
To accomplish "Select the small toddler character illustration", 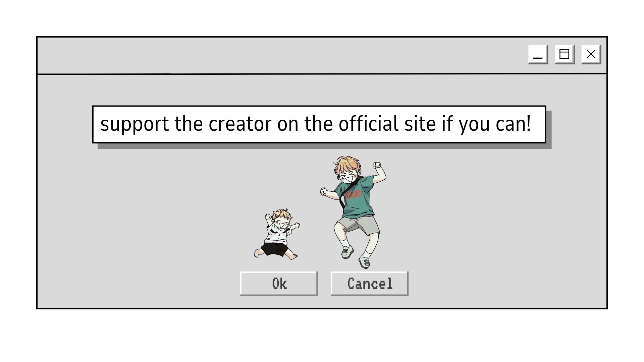I will [277, 234].
